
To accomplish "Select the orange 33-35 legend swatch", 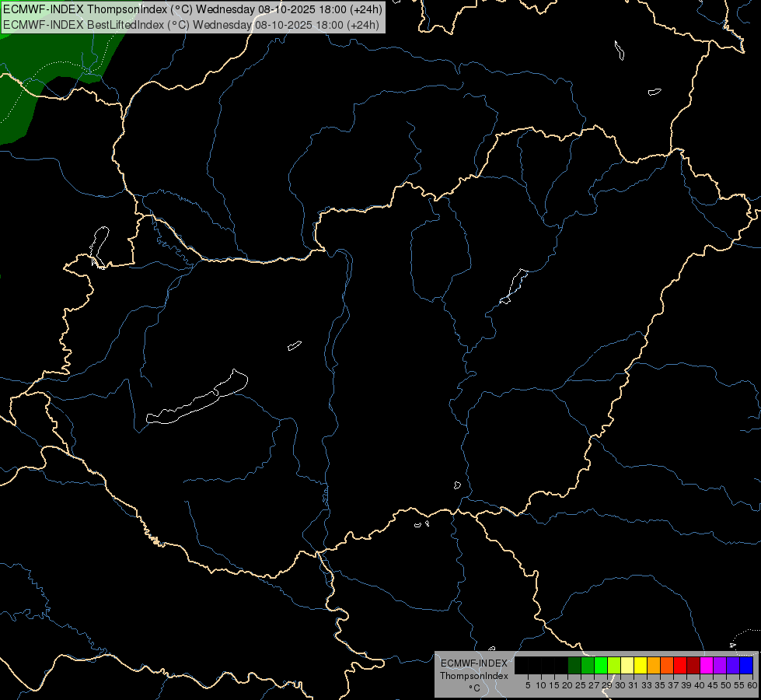I will [x=655, y=665].
